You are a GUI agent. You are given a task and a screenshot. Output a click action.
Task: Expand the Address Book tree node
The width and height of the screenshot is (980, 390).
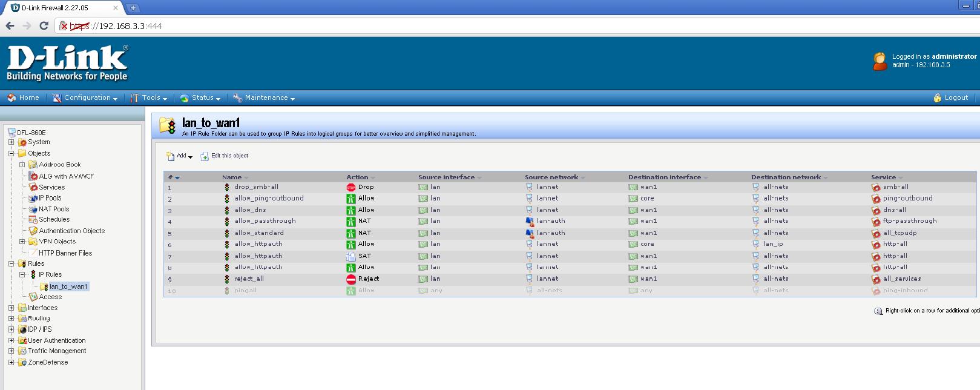[x=22, y=164]
